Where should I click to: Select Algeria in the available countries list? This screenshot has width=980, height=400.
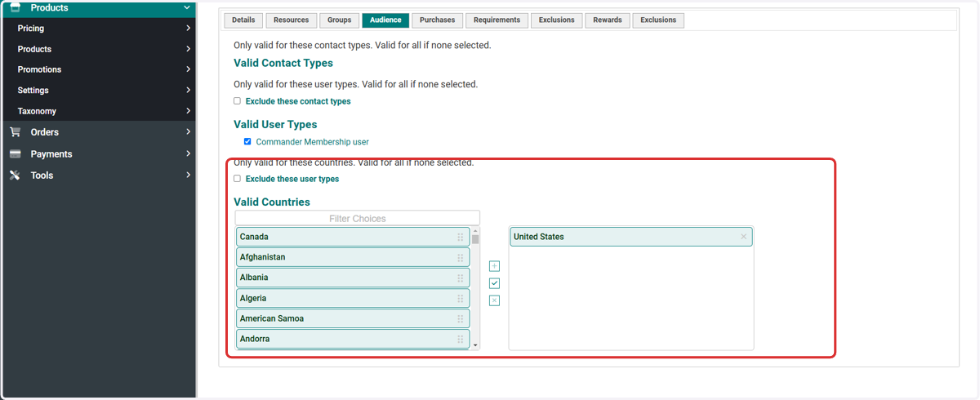click(x=353, y=298)
